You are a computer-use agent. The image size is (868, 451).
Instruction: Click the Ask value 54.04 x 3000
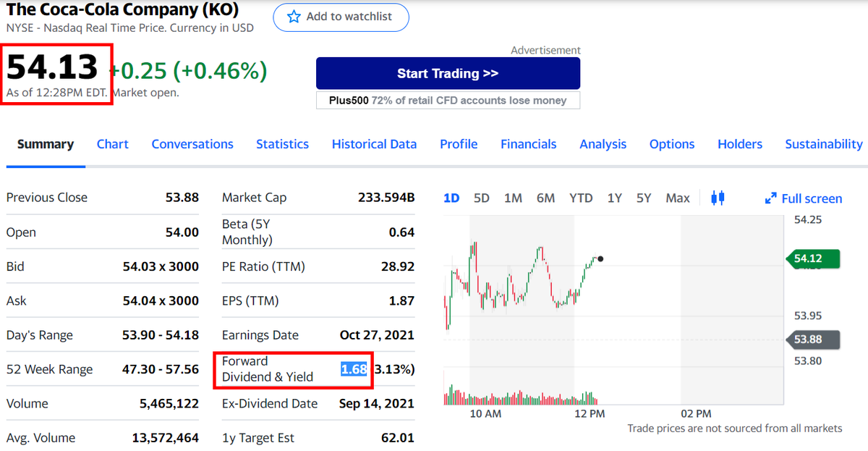click(161, 300)
